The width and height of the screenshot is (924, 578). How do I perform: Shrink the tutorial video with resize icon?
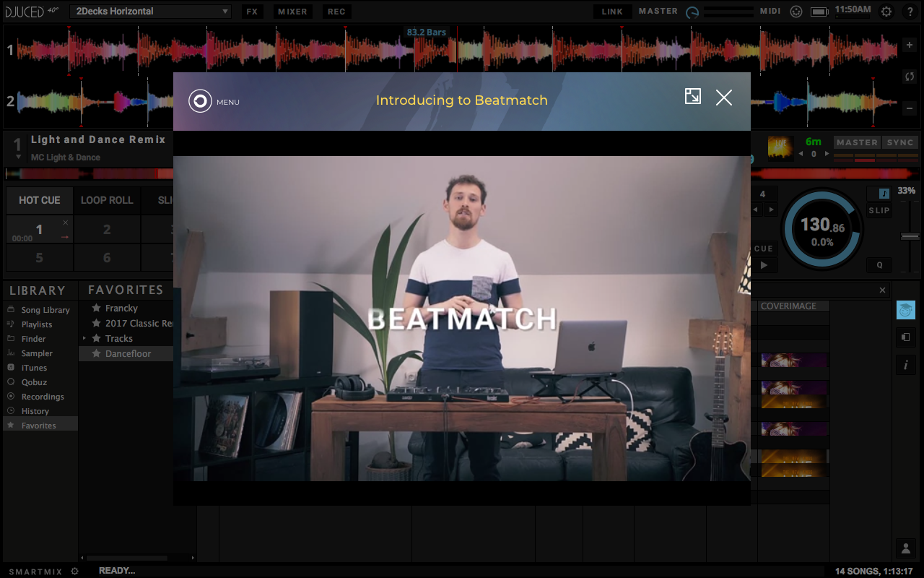point(692,96)
